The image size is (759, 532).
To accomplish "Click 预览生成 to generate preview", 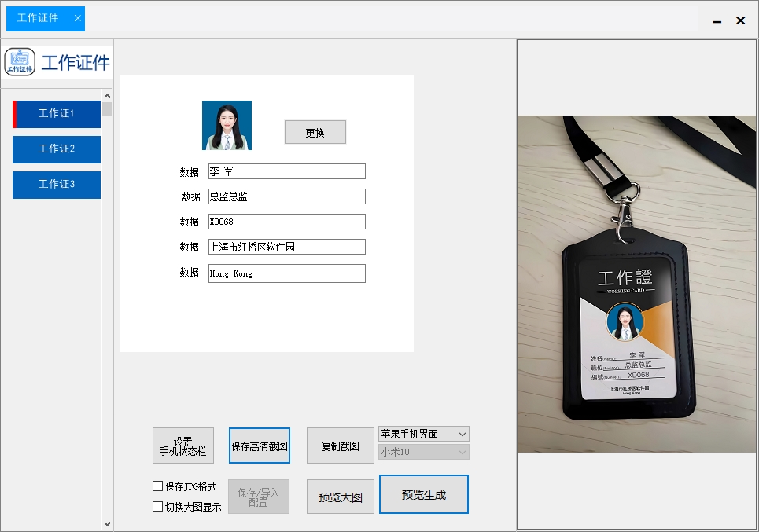I will click(423, 494).
